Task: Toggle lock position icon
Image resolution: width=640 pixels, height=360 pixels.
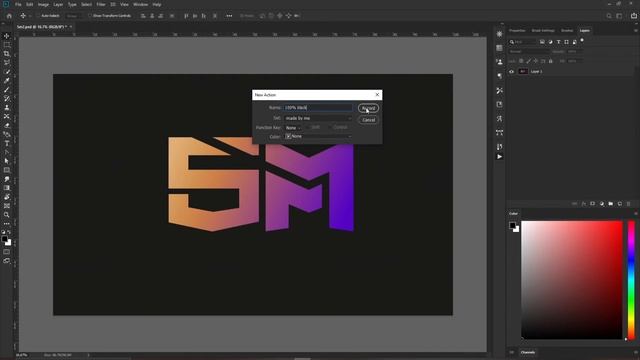Action: point(536,61)
